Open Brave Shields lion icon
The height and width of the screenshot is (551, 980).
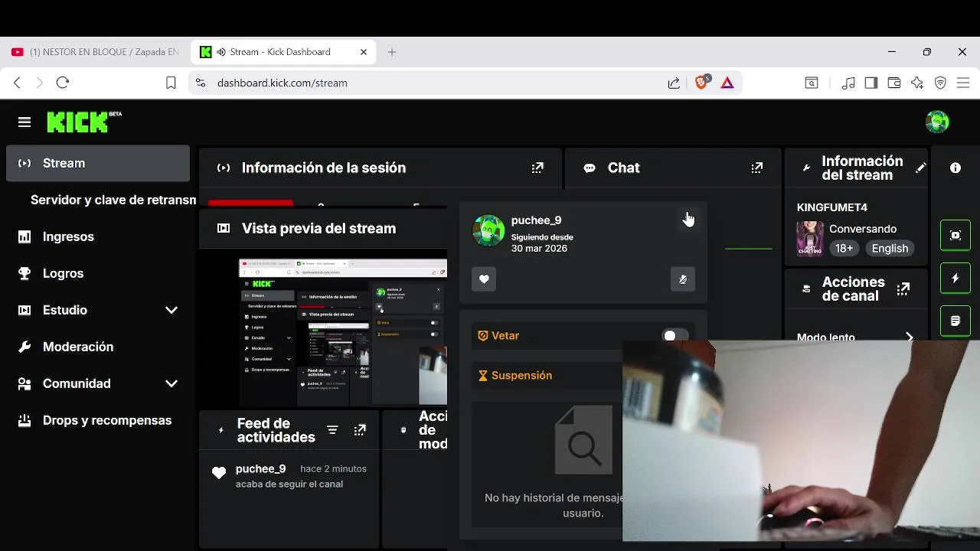[x=701, y=83]
